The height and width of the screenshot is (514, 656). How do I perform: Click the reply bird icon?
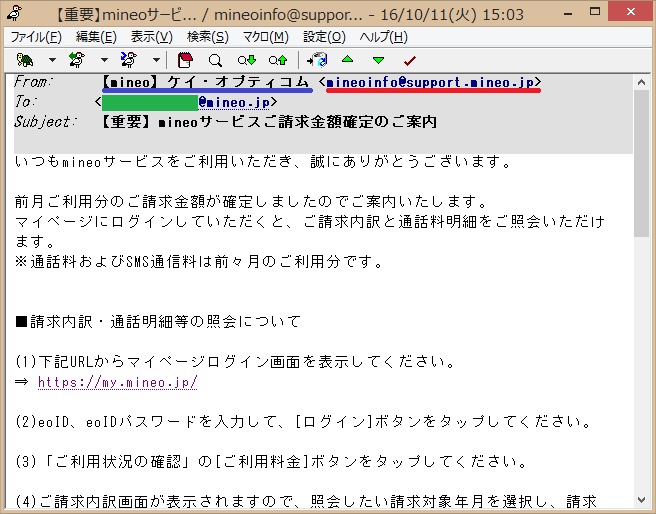coord(76,60)
